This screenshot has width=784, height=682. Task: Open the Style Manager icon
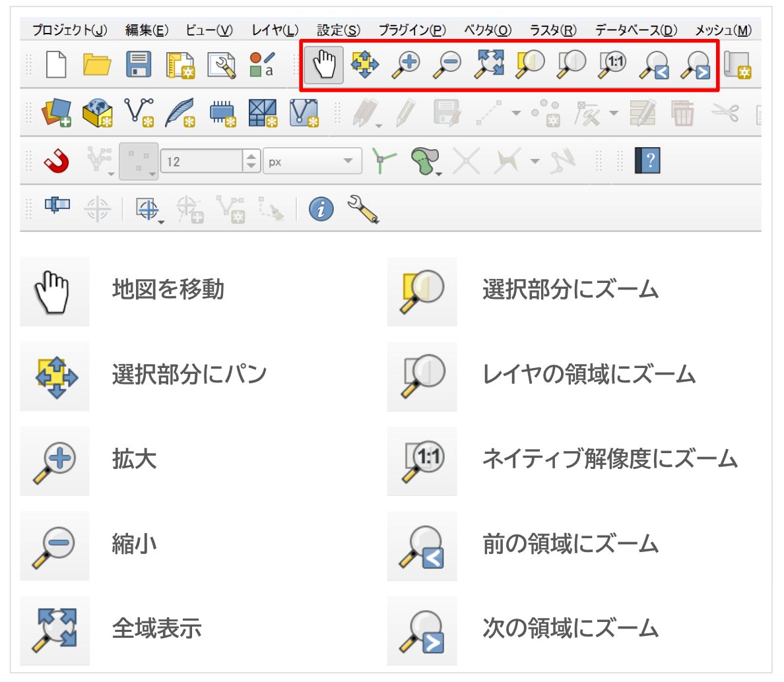click(263, 65)
